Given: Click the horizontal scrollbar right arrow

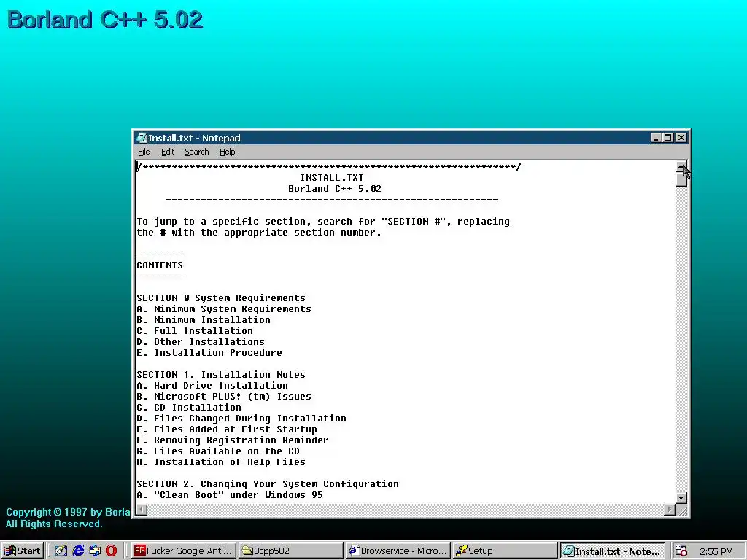Looking at the screenshot, I should (x=670, y=510).
